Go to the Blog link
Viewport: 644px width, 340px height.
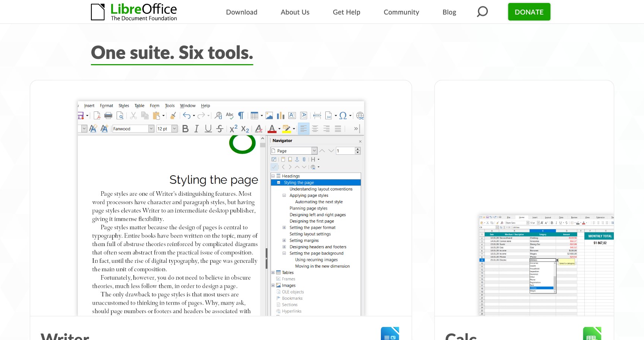[449, 12]
